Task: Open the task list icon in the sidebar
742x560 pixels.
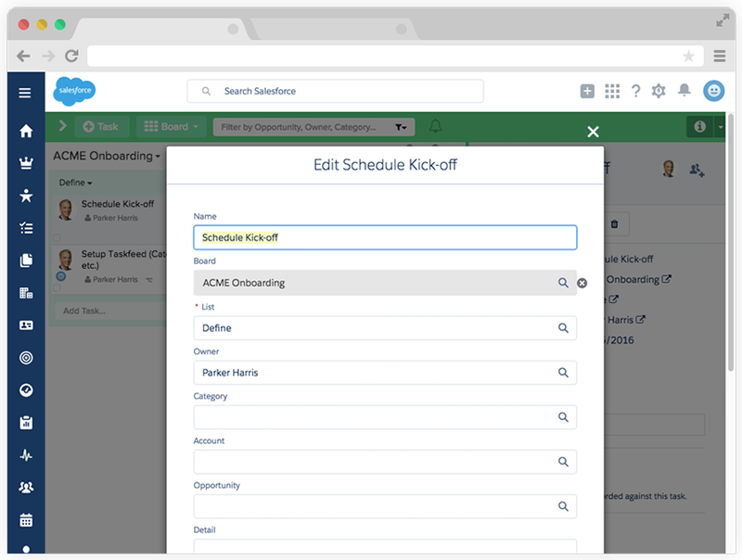Action: [26, 228]
